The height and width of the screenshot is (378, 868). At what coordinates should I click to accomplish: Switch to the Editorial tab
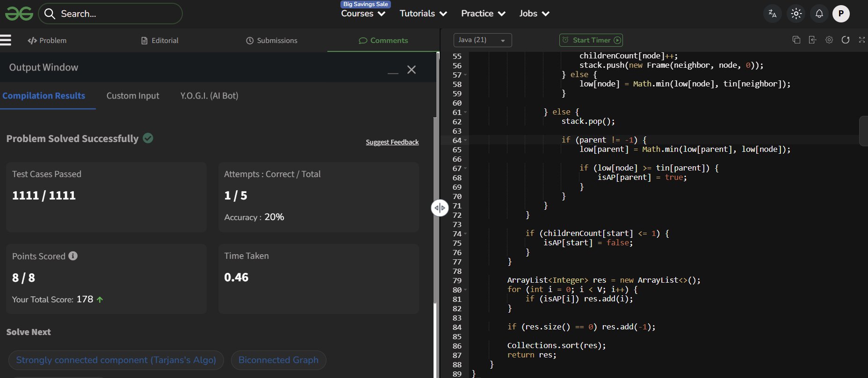160,41
